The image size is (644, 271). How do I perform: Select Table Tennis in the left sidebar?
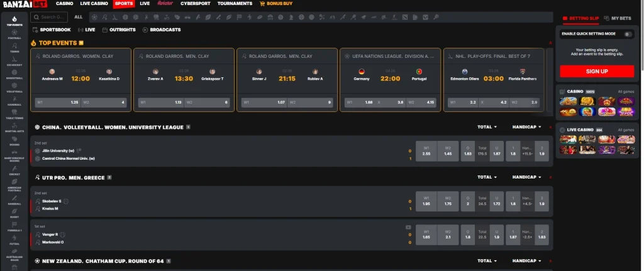coord(14,114)
